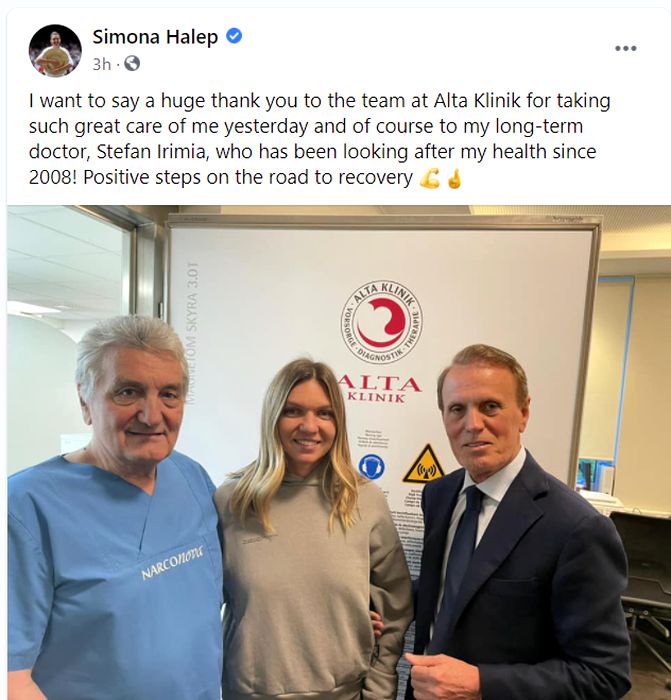Screen dimensions: 671x700
Task: Open Simona Halep's profile picture
Action: [x=55, y=51]
